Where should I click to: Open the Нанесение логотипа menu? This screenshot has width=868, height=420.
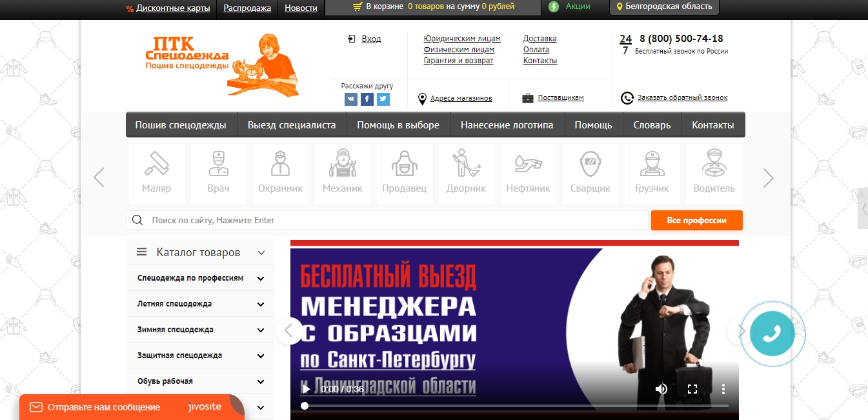(x=507, y=125)
